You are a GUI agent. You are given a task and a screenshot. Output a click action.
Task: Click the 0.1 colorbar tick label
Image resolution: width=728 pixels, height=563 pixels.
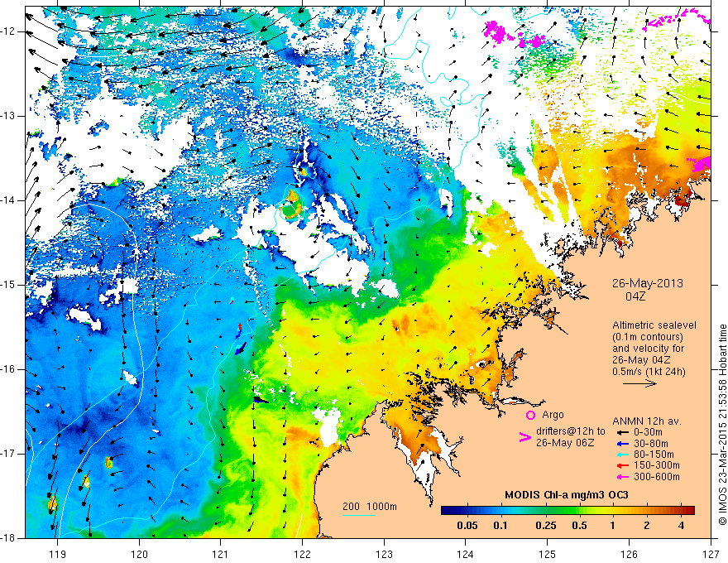(x=500, y=526)
